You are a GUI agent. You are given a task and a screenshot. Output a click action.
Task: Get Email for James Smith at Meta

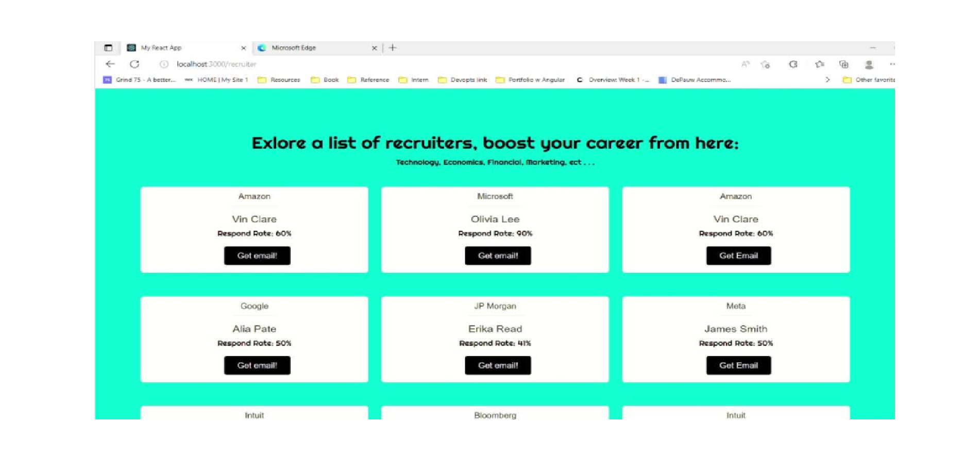click(738, 365)
